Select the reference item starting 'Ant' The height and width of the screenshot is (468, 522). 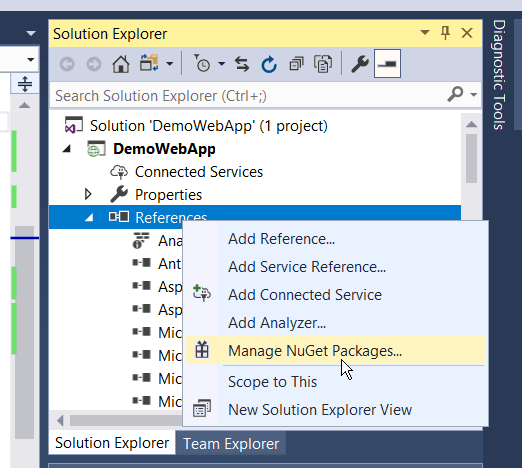click(x=169, y=264)
